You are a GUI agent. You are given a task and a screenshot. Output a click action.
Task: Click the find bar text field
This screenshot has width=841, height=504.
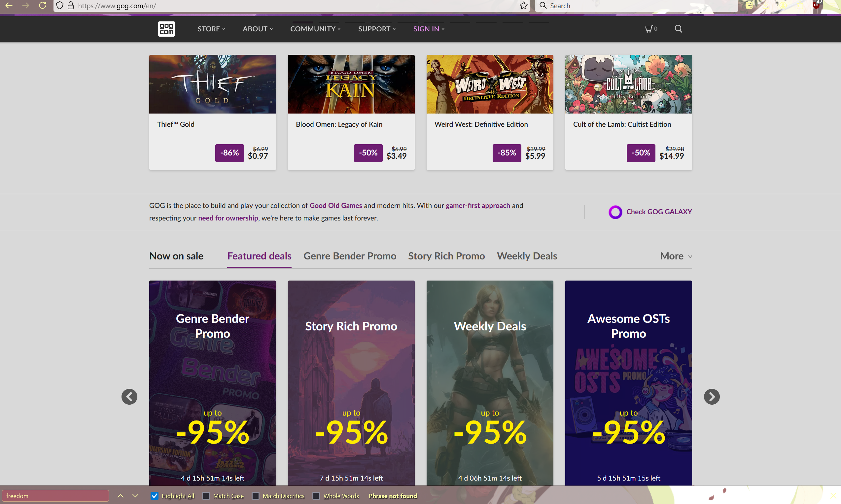(x=55, y=496)
